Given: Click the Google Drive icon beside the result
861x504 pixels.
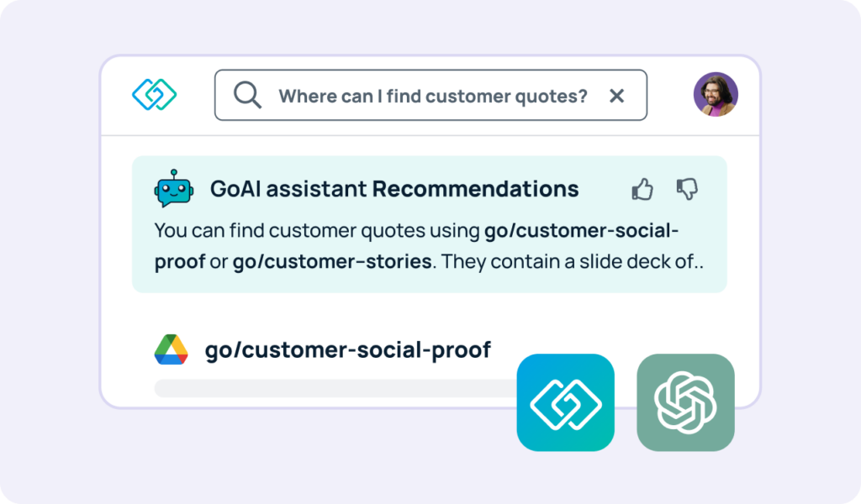Looking at the screenshot, I should 171,349.
